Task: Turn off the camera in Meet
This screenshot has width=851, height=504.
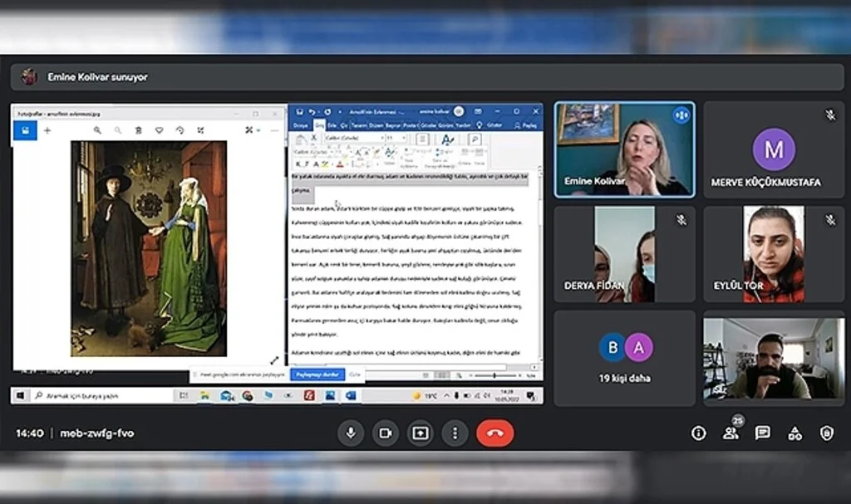Action: coord(386,433)
